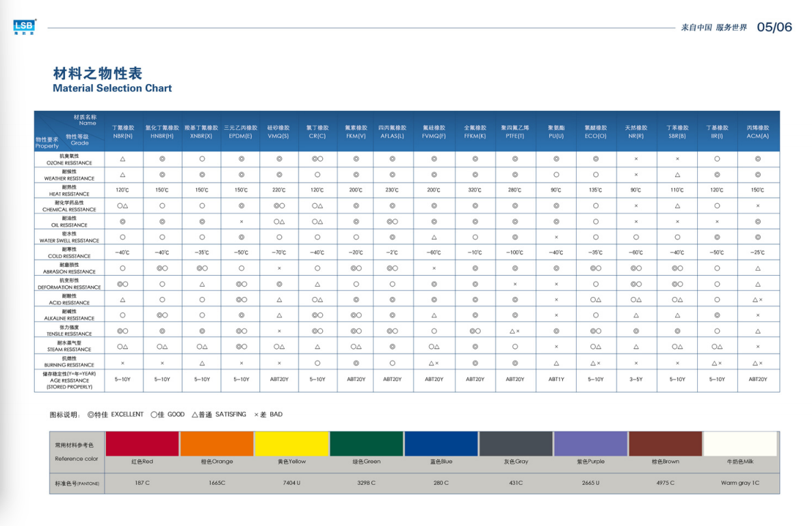
Task: Select the HEAT RESISTANCE row label
Action: click(68, 190)
